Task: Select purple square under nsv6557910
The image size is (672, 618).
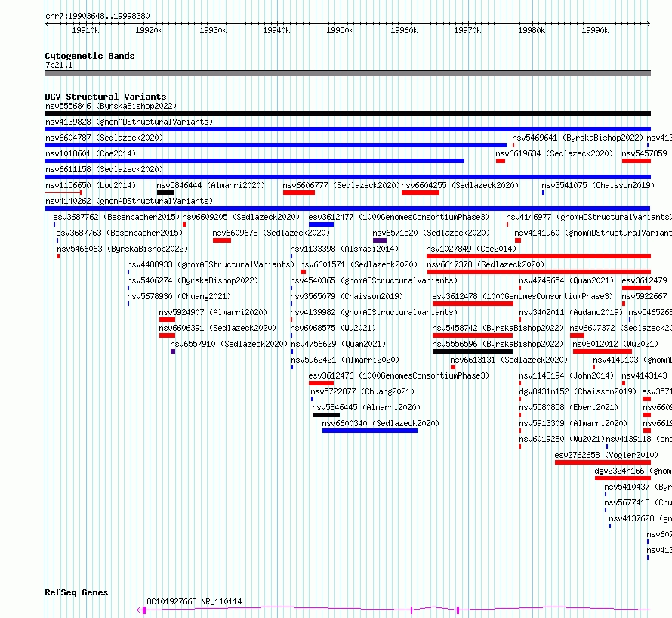Action: point(173,351)
